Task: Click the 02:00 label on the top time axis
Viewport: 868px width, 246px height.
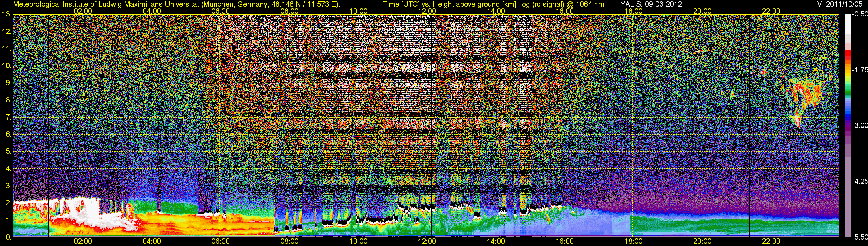Action: 83,11
